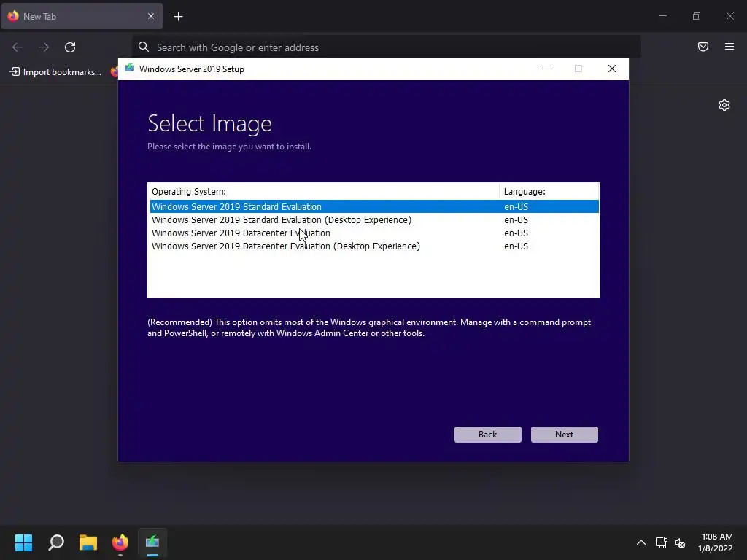This screenshot has width=747, height=560.
Task: Open a new tab with plus button
Action: click(178, 17)
